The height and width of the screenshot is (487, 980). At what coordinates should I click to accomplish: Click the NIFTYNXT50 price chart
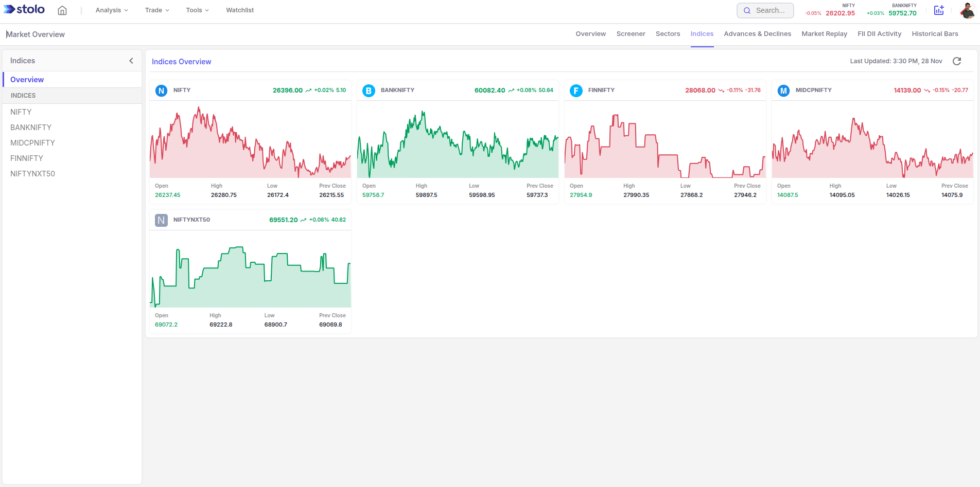point(250,273)
